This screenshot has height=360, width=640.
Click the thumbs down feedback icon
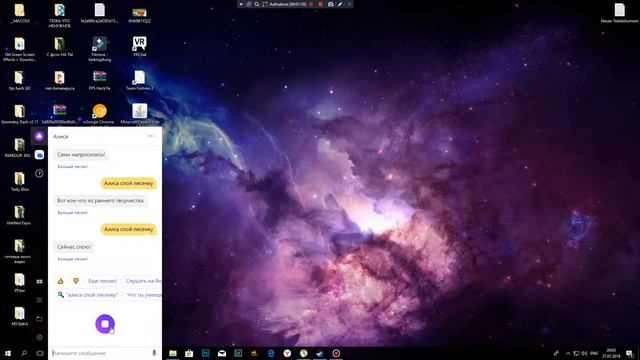point(76,281)
